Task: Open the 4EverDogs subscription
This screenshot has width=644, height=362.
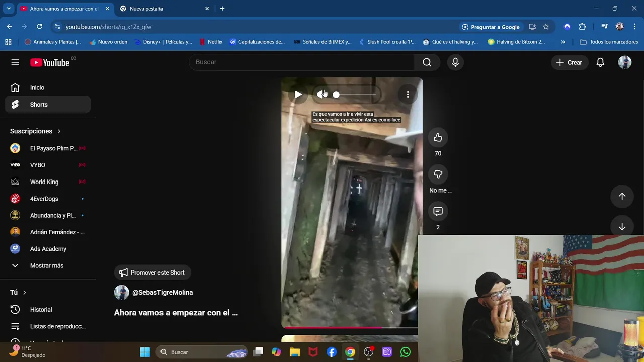Action: click(x=48, y=199)
